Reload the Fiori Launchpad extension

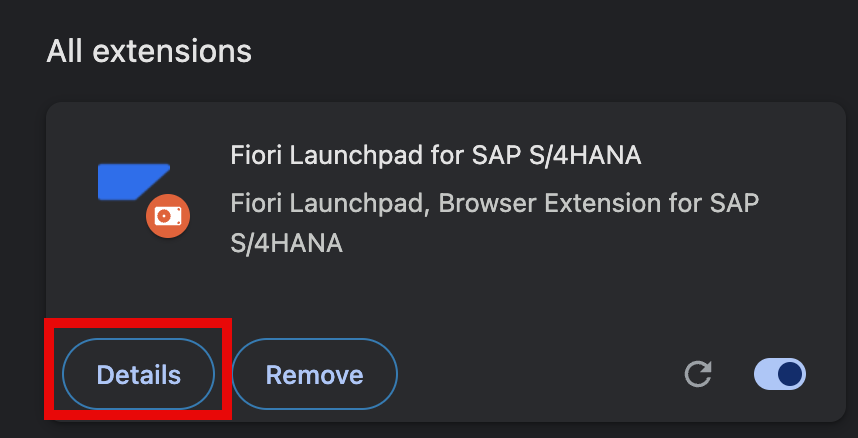click(699, 374)
